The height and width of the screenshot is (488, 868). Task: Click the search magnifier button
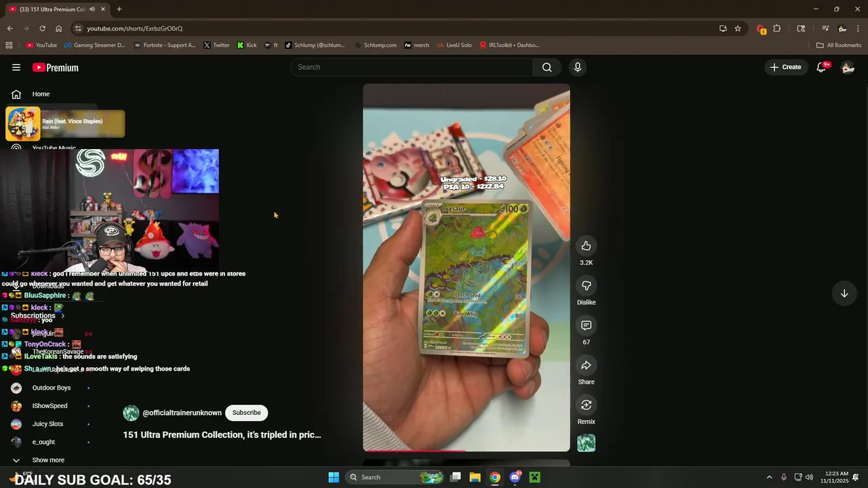click(547, 67)
